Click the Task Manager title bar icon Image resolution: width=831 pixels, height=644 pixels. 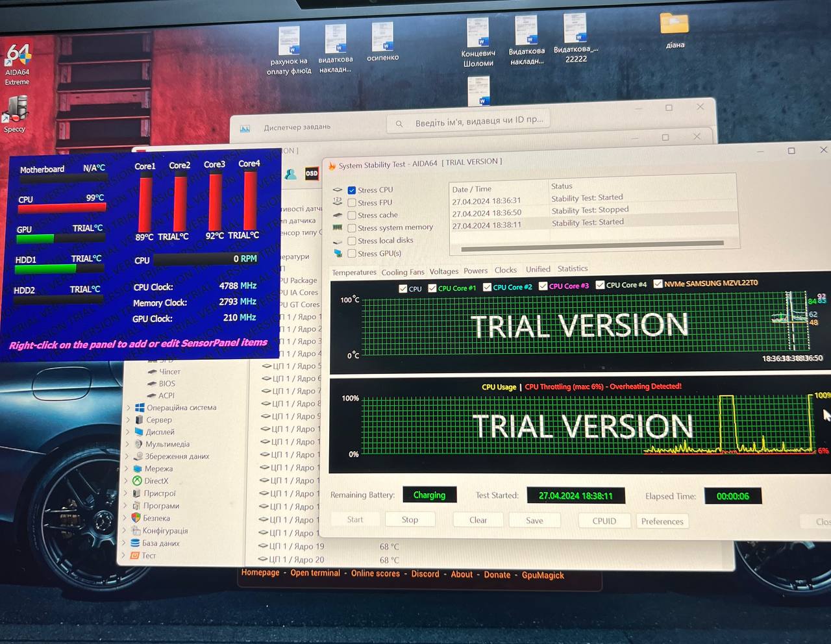click(x=245, y=129)
